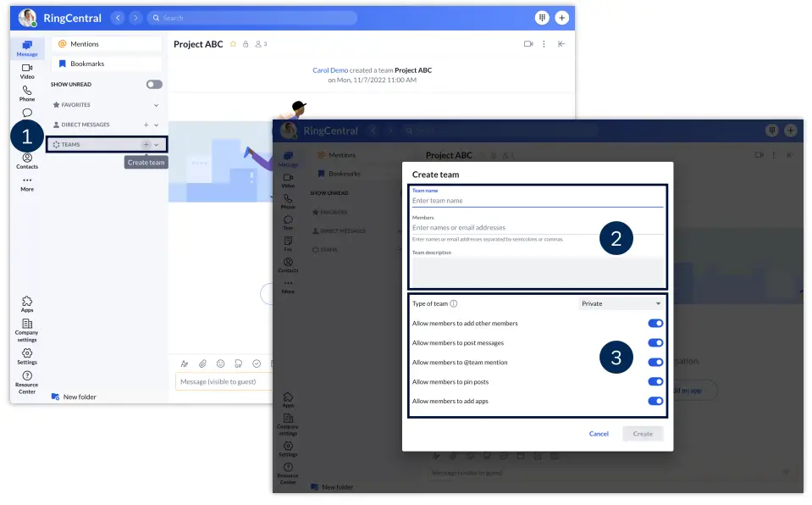
Task: Click the Members names or email field
Action: point(537,228)
